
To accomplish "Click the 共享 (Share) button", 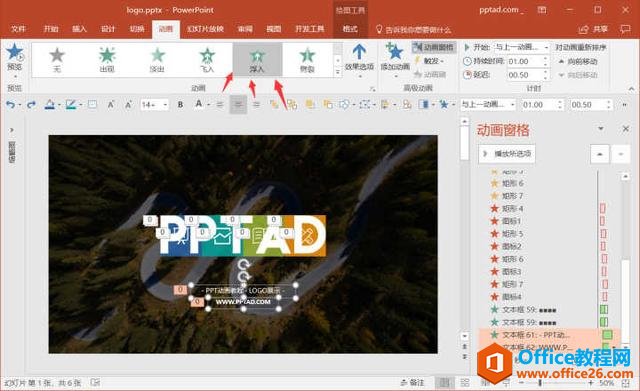I will [x=594, y=29].
